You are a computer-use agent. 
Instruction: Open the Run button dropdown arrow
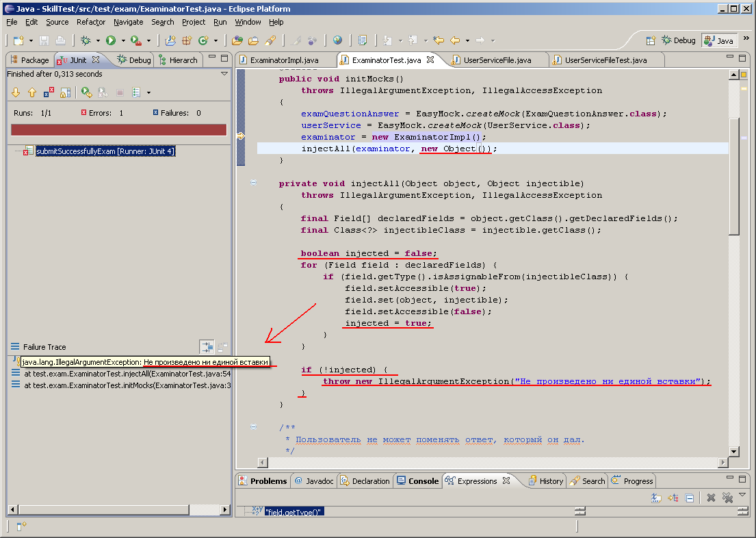[x=123, y=40]
